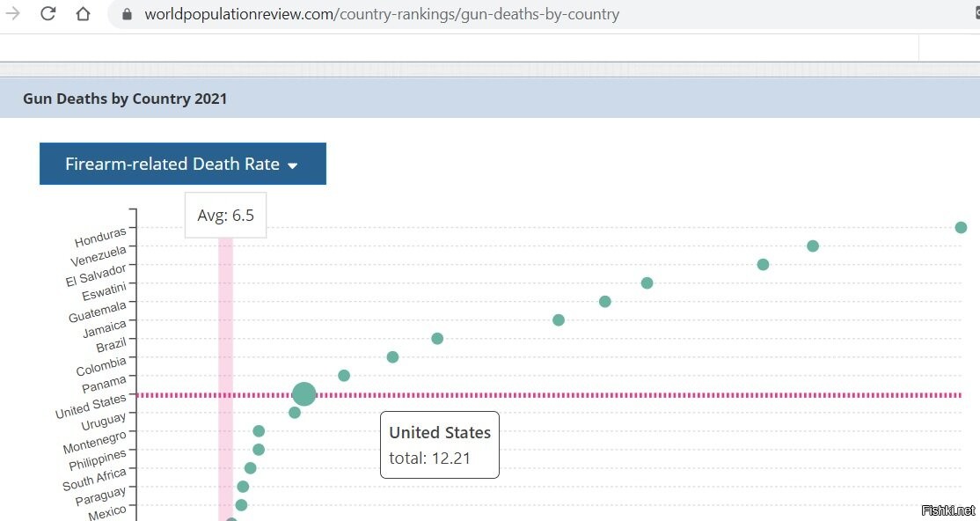Image resolution: width=980 pixels, height=521 pixels.
Task: Click the Avg: 6.5 label box
Action: (x=225, y=215)
